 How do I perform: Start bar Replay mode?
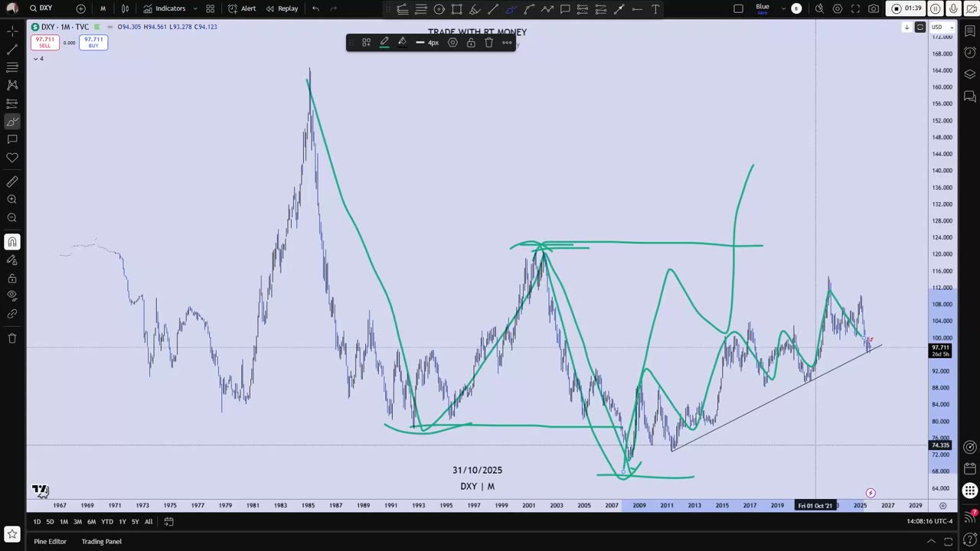[x=282, y=8]
